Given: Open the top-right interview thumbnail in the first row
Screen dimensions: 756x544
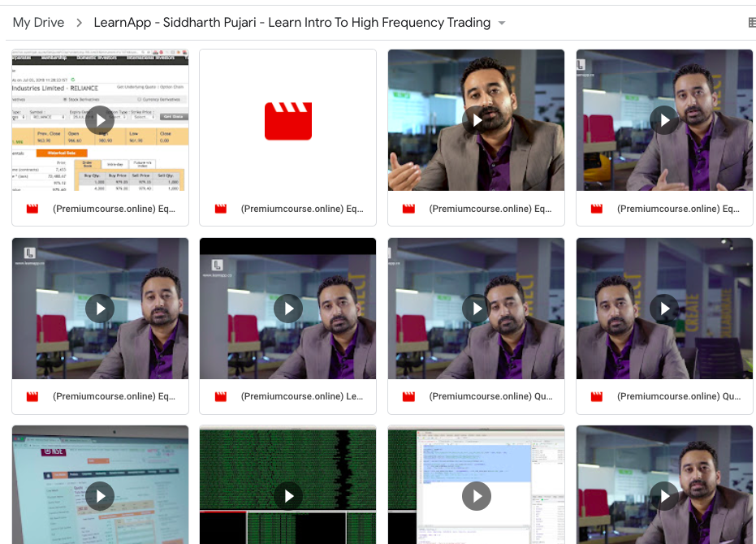Looking at the screenshot, I should (664, 120).
